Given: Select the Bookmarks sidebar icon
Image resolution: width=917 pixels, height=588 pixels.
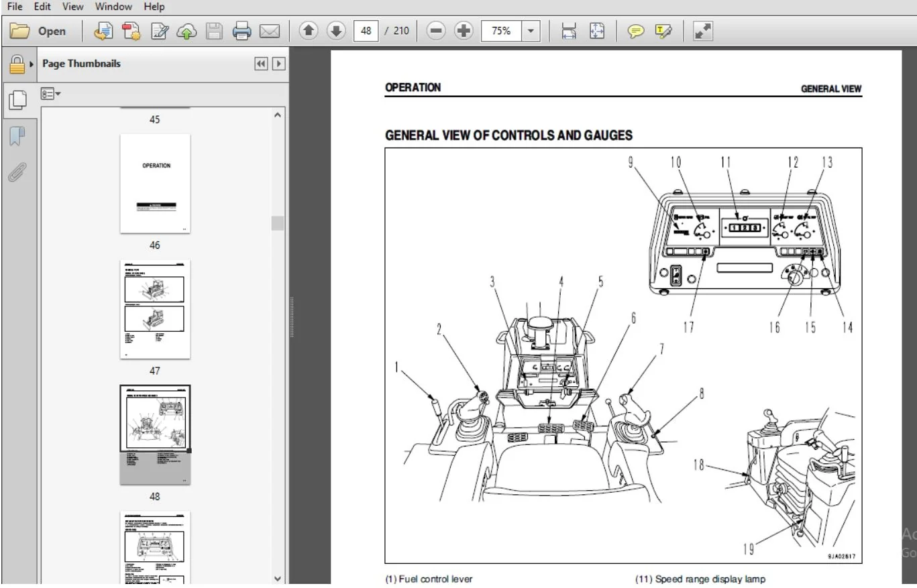Looking at the screenshot, I should click(17, 136).
